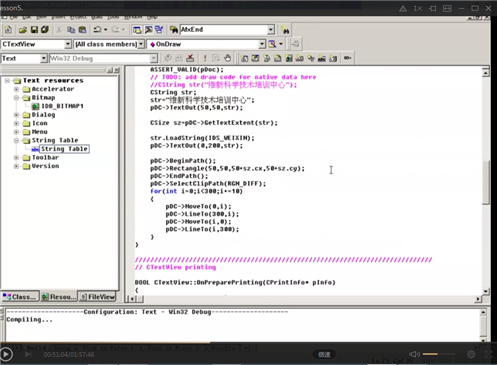
Task: Pin the video player window on top
Action: [x=432, y=8]
